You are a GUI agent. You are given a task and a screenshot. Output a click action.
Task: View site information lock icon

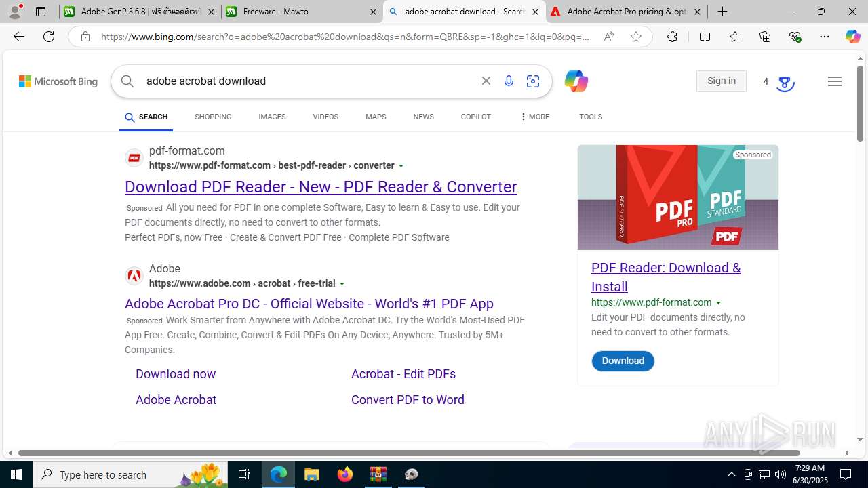click(85, 37)
